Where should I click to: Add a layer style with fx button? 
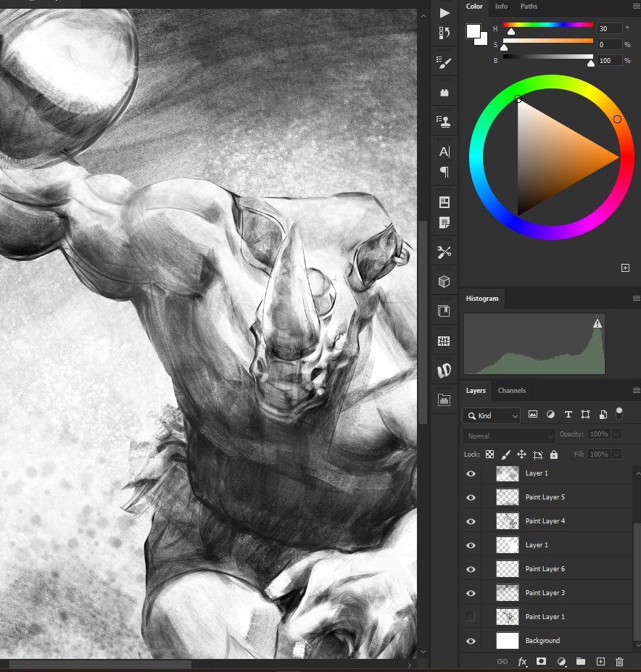522,662
